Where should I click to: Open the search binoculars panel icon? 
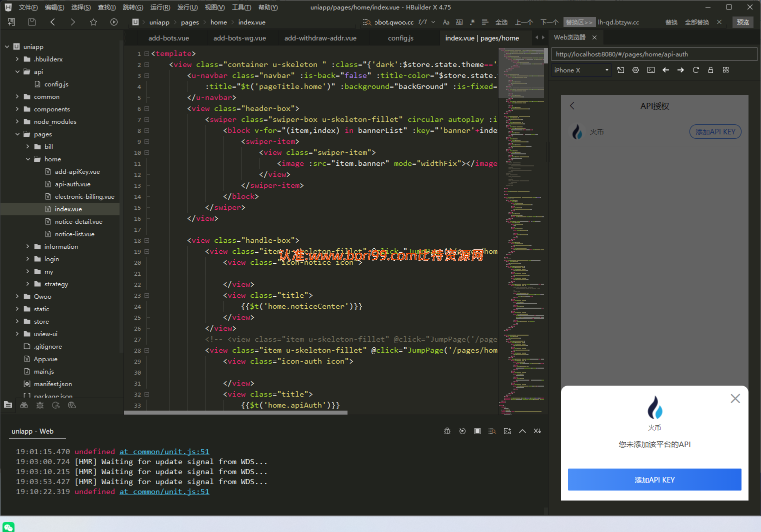pos(24,405)
